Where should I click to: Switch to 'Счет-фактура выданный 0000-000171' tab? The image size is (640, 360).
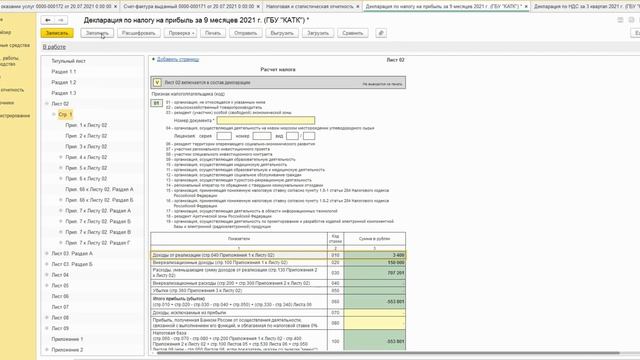pyautogui.click(x=188, y=7)
